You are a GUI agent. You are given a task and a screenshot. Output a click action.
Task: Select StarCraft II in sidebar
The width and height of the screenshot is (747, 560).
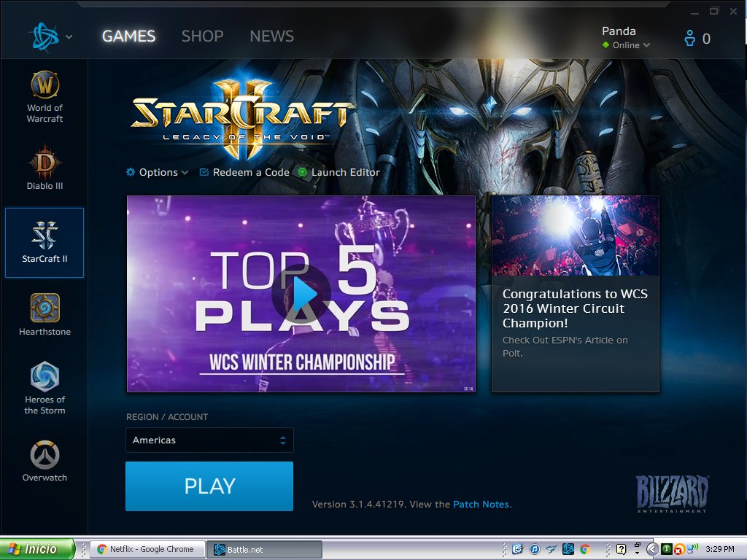tap(44, 242)
